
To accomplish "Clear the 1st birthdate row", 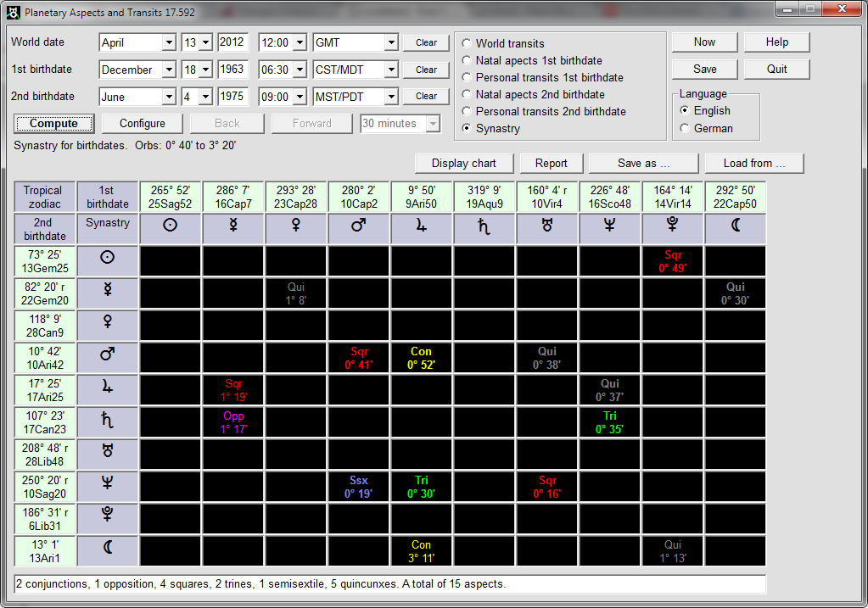I will pos(426,70).
